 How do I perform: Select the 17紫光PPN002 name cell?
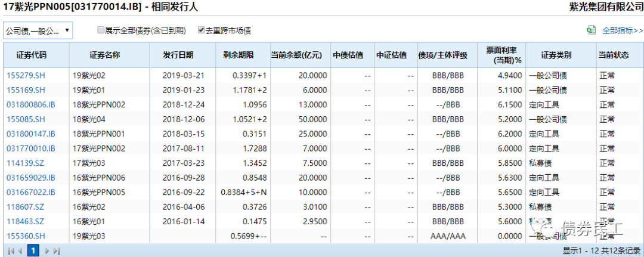110,148
